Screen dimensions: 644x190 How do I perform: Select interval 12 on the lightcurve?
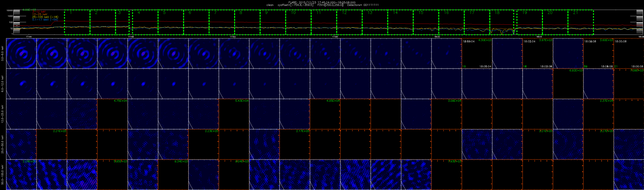pyautogui.click(x=344, y=13)
